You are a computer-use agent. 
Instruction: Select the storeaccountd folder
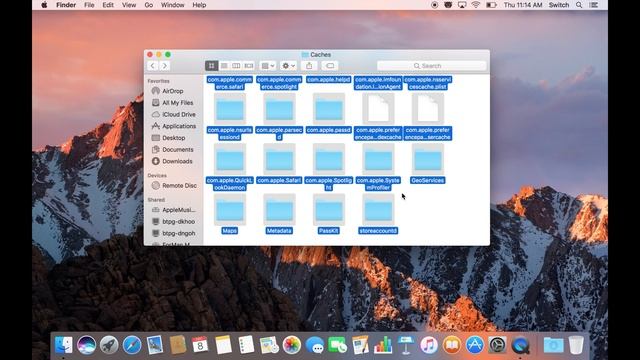378,210
